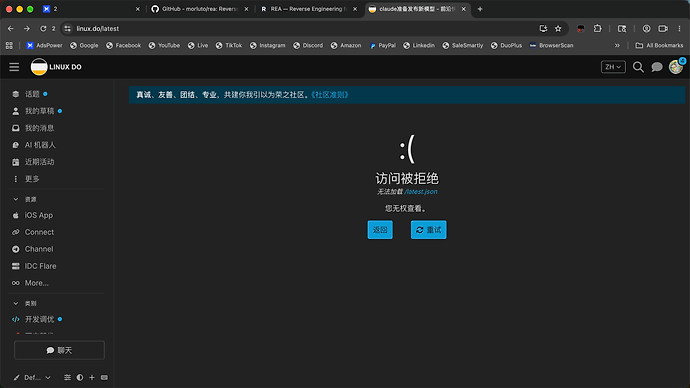The height and width of the screenshot is (388, 690).
Task: Bookmark this page with star icon
Action: pyautogui.click(x=558, y=29)
